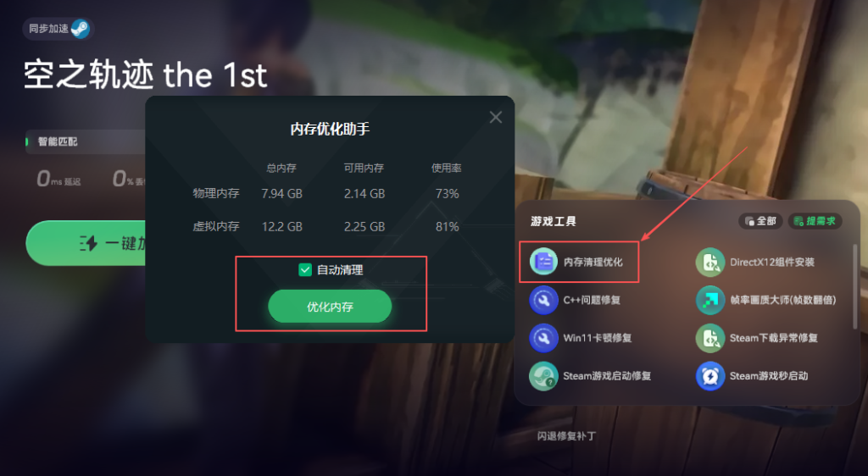This screenshot has height=476, width=868.
Task: Uncheck the 自动清理 checkbox
Action: click(305, 270)
